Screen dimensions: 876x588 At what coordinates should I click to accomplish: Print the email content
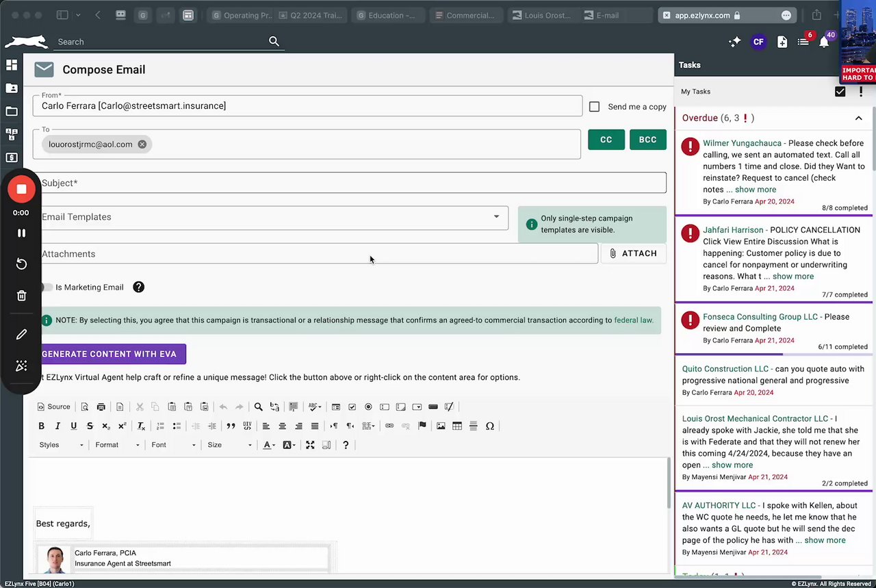tap(101, 407)
